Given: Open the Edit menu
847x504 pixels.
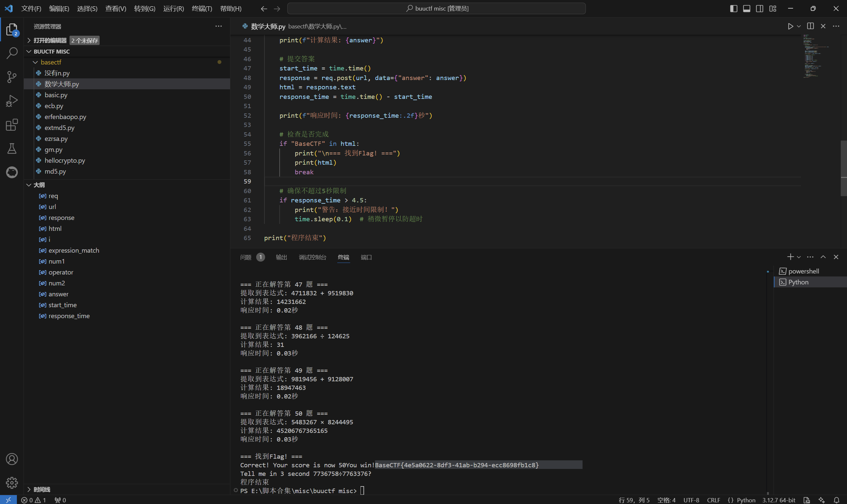Looking at the screenshot, I should (59, 9).
